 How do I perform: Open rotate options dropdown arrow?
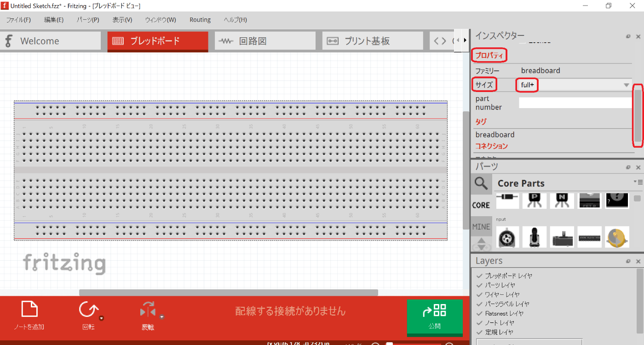click(x=102, y=318)
